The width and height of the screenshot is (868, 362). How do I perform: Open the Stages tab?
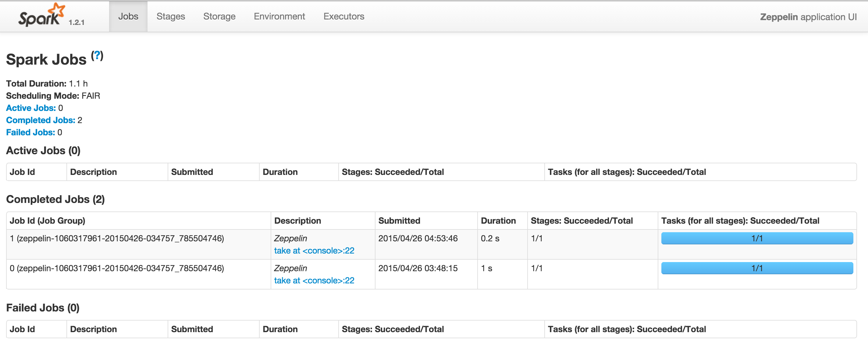(x=170, y=16)
